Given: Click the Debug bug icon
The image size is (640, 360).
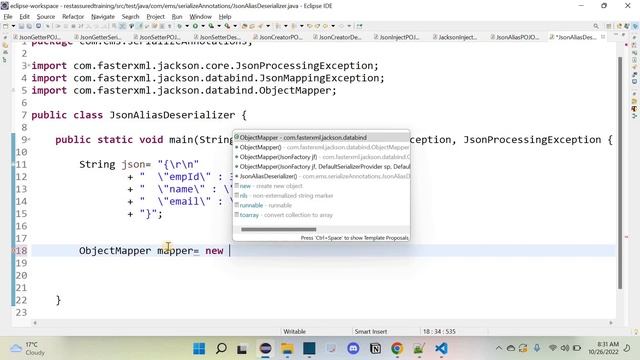Looking at the screenshot, I should coord(180,26).
